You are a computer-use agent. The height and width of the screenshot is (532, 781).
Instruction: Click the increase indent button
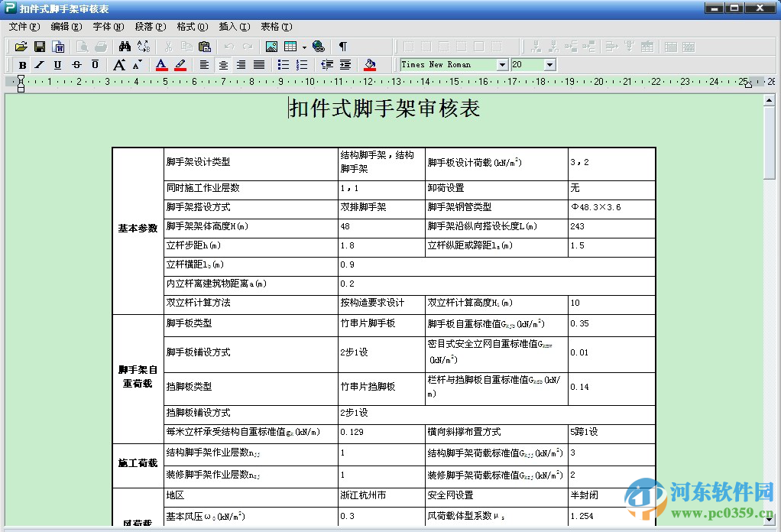click(343, 64)
